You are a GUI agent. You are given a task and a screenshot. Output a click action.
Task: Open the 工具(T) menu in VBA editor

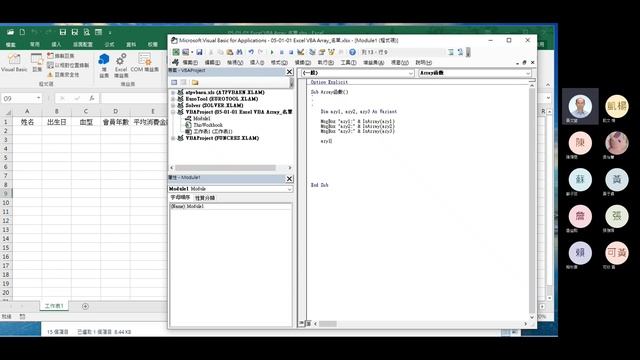click(x=348, y=62)
